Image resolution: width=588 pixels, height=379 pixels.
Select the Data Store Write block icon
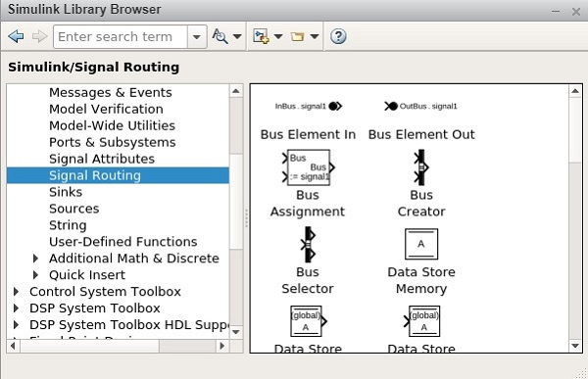click(x=421, y=321)
